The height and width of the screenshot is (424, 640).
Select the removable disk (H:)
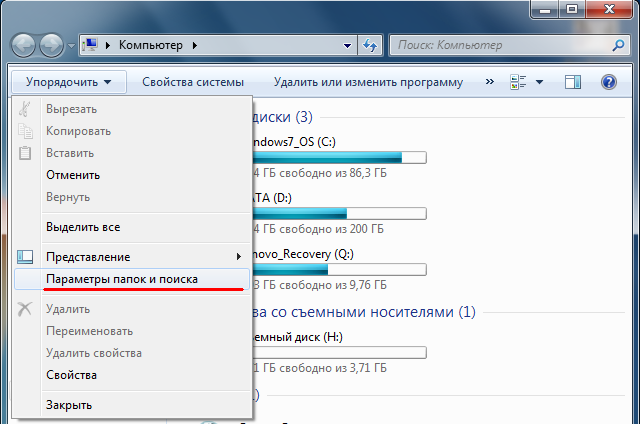pyautogui.click(x=298, y=337)
